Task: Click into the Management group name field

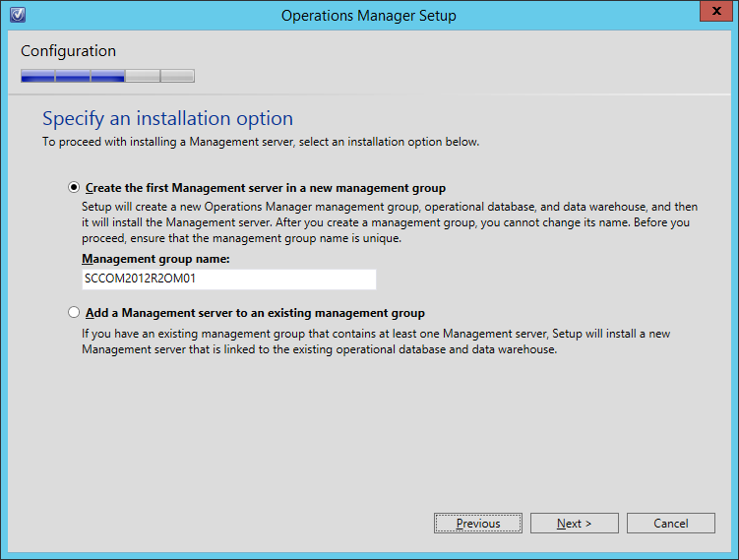Action: [228, 280]
